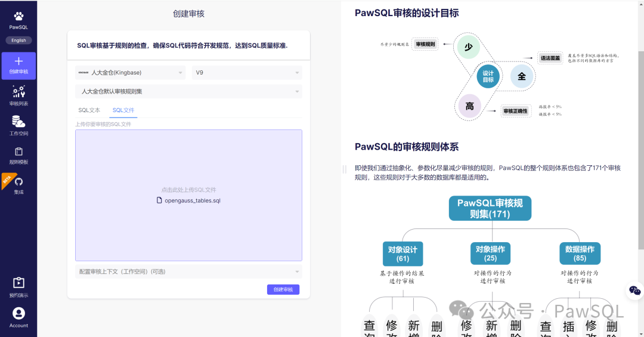Open the 集成 GitHub beta icon
The height and width of the screenshot is (337, 644).
18,182
